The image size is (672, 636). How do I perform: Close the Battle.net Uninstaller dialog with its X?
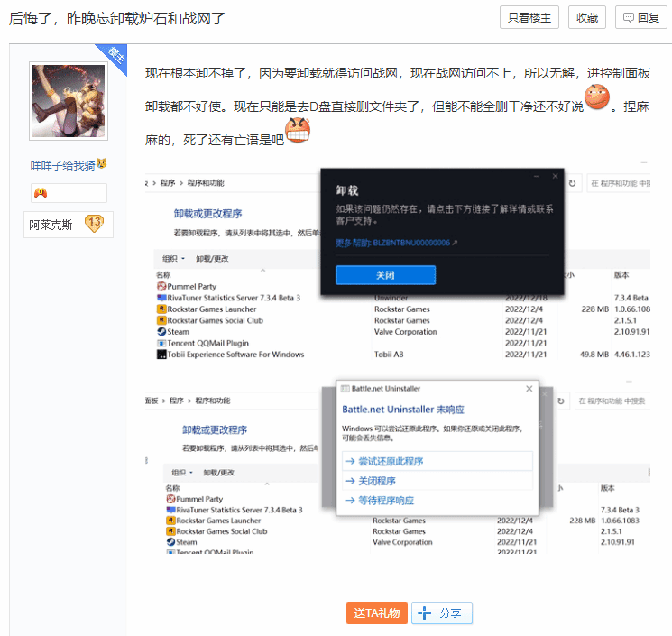[529, 389]
